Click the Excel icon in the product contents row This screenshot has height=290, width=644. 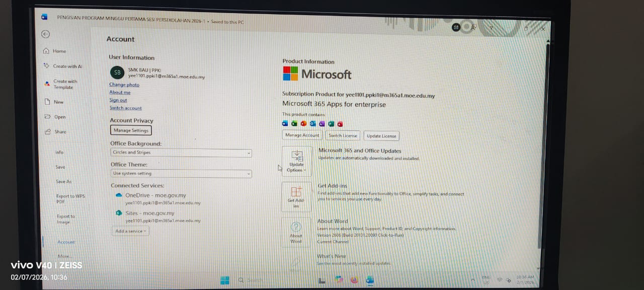coord(294,123)
